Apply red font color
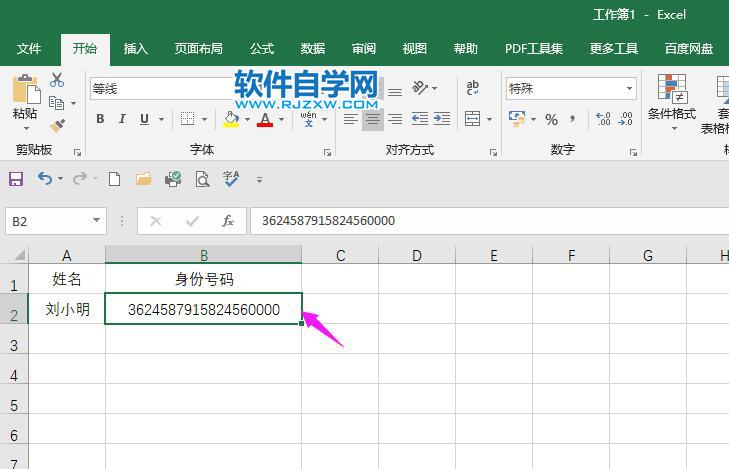The image size is (729, 469). pyautogui.click(x=265, y=119)
